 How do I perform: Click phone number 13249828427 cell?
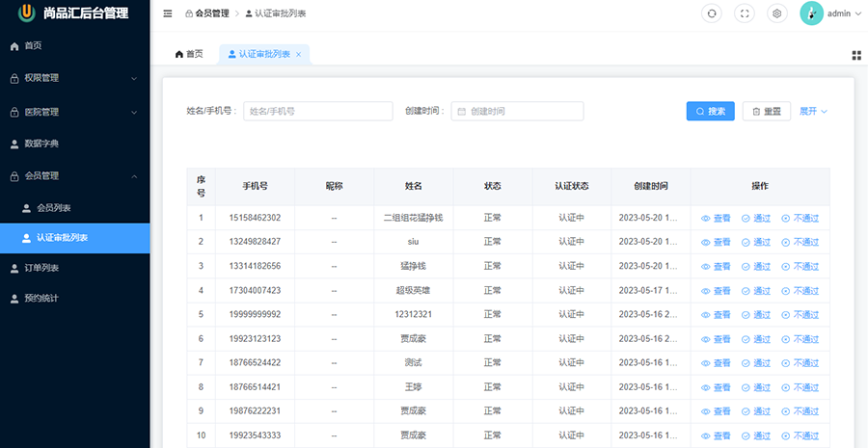pos(256,242)
